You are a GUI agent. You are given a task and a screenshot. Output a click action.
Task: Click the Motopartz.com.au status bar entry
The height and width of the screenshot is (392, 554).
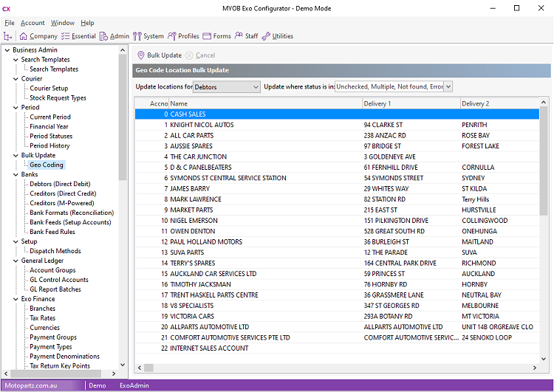click(31, 385)
